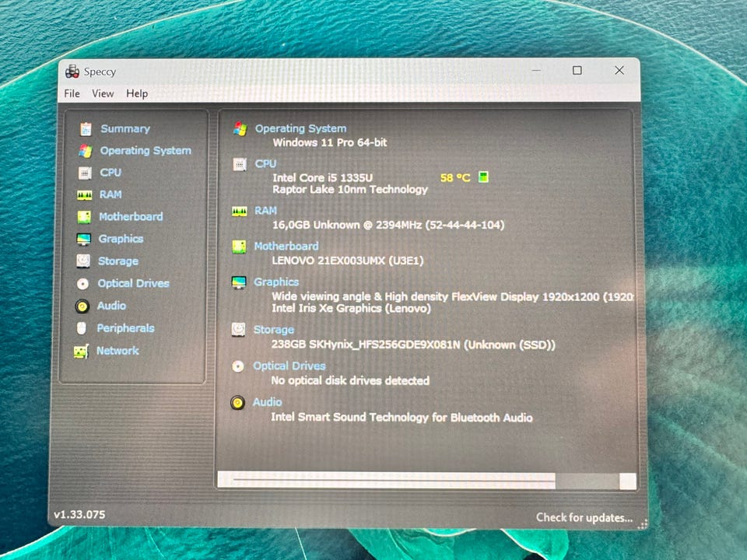The image size is (747, 560).
Task: Open the Operating System heading link in summary
Action: pyautogui.click(x=300, y=128)
